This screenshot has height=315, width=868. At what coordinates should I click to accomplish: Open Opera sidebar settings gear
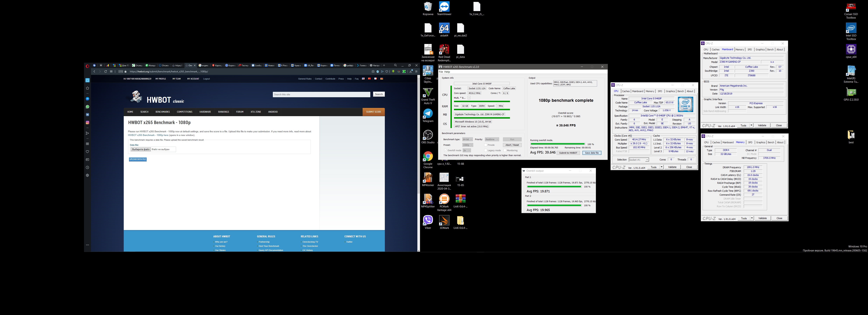(87, 175)
